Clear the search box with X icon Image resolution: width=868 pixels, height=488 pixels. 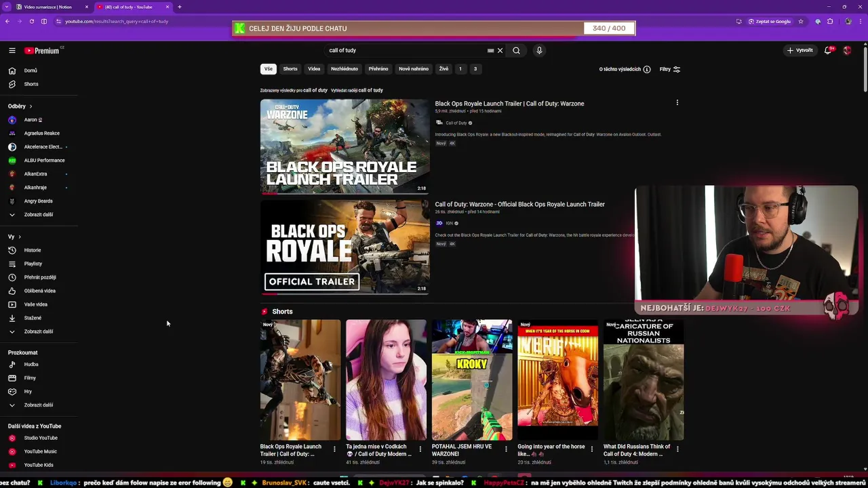500,50
